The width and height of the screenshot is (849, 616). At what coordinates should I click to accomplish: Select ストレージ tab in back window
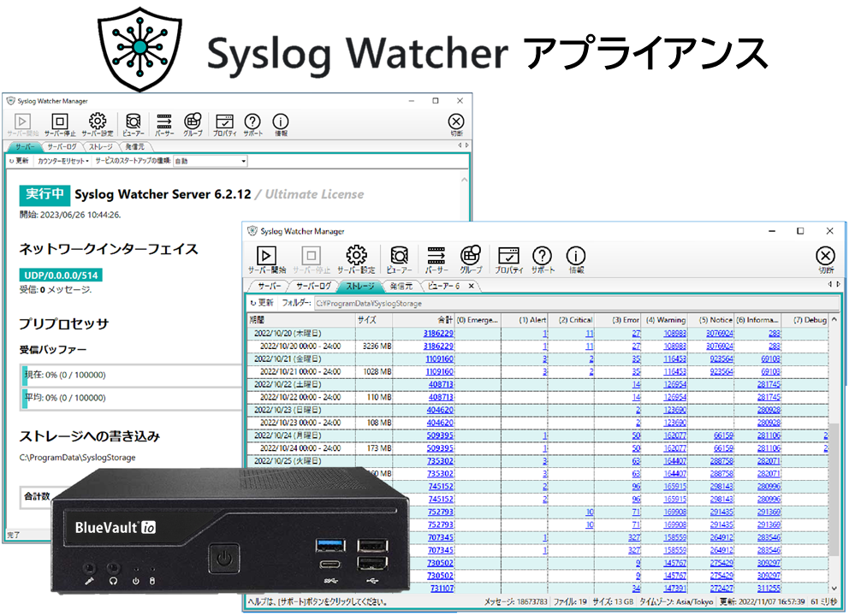(x=101, y=146)
